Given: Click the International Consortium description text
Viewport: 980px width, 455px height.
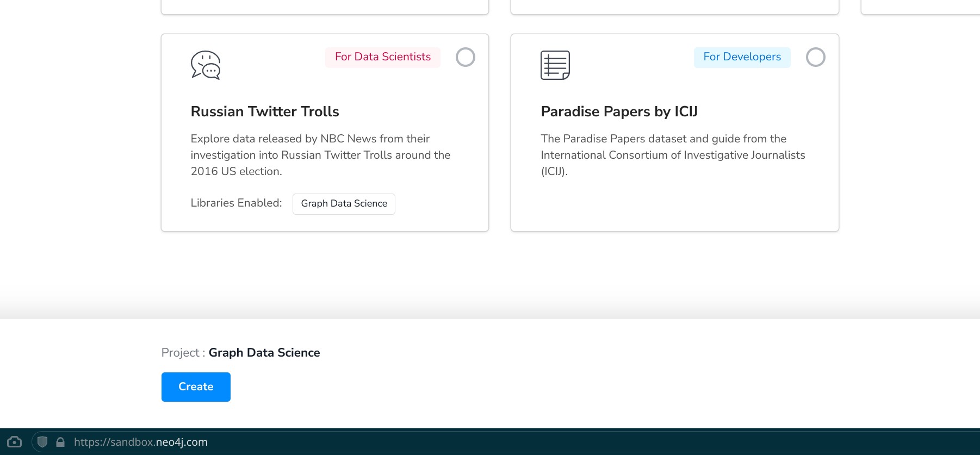Looking at the screenshot, I should click(x=673, y=155).
